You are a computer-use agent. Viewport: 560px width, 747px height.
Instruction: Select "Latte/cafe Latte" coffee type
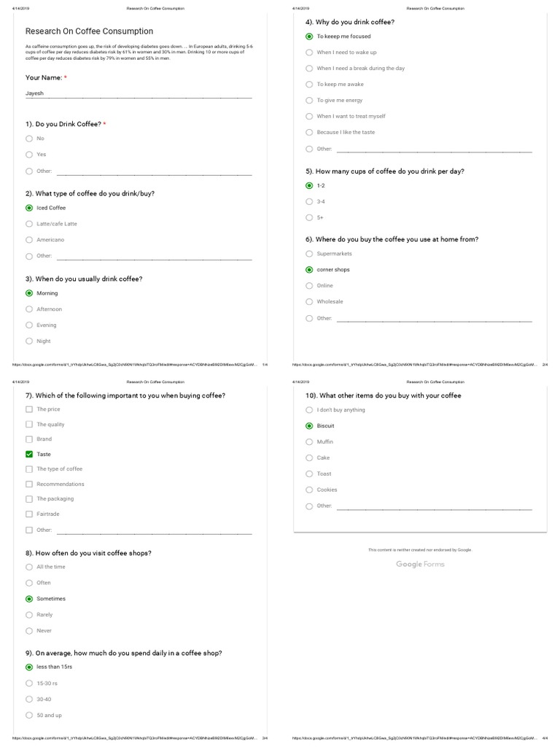pyautogui.click(x=29, y=224)
